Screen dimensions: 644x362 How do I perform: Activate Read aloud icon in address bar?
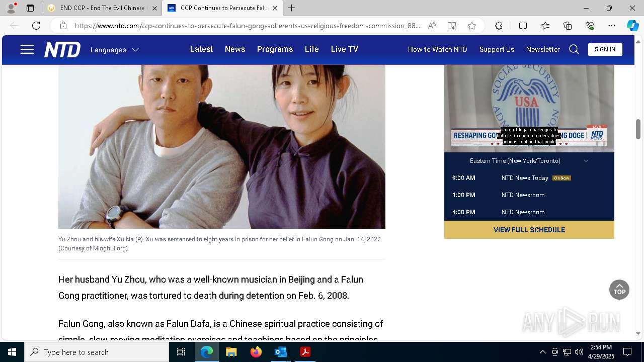pos(432,26)
